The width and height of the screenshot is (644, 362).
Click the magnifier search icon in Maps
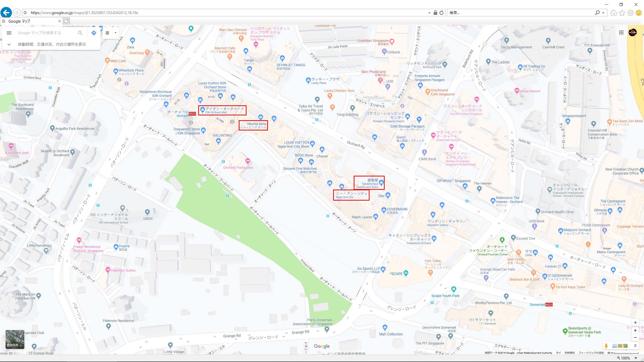coord(80,33)
